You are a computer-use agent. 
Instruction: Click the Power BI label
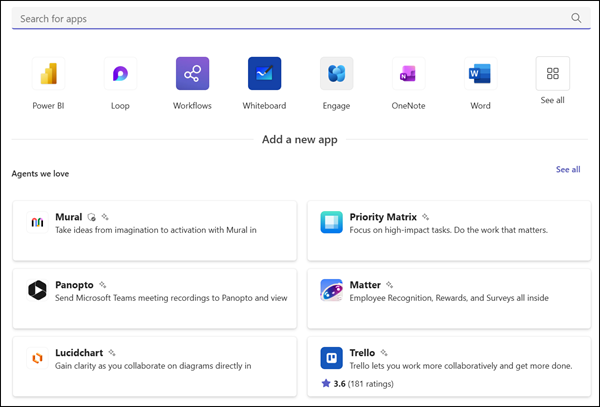tap(48, 106)
